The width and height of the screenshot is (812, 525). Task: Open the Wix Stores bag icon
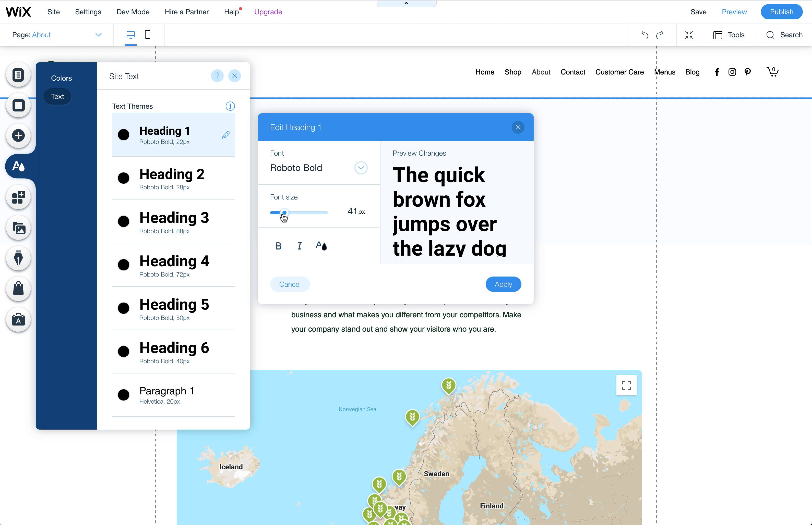(18, 289)
